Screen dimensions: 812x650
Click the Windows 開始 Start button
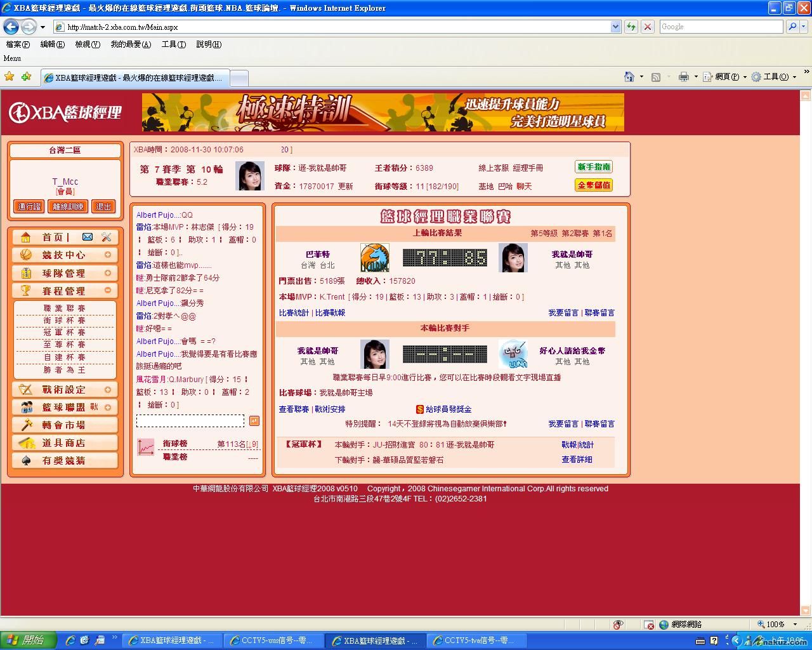[28, 640]
